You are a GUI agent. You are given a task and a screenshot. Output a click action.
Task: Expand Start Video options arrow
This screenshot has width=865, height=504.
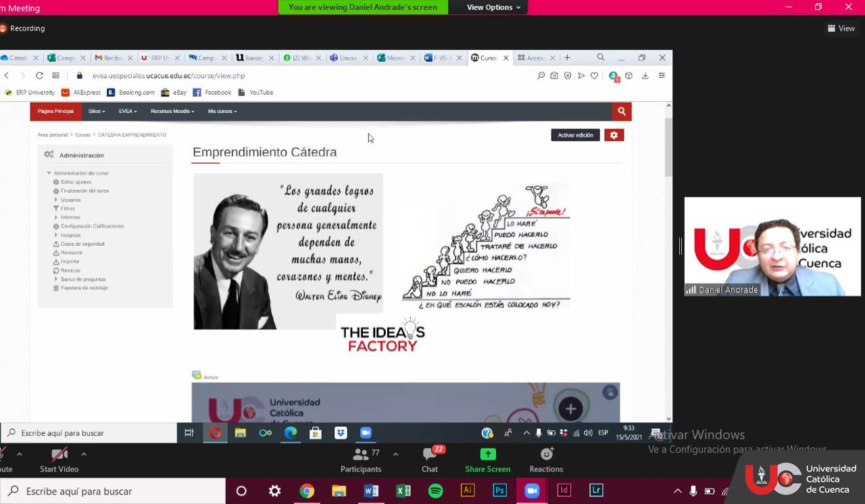[x=84, y=454]
